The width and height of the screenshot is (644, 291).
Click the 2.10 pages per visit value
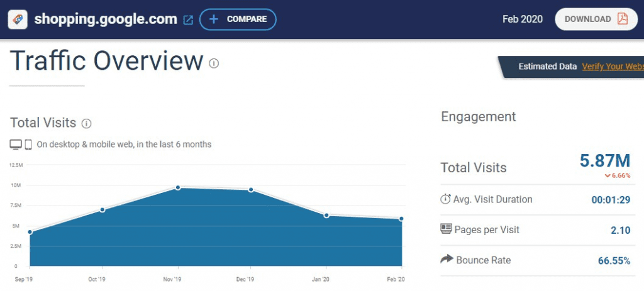(620, 230)
